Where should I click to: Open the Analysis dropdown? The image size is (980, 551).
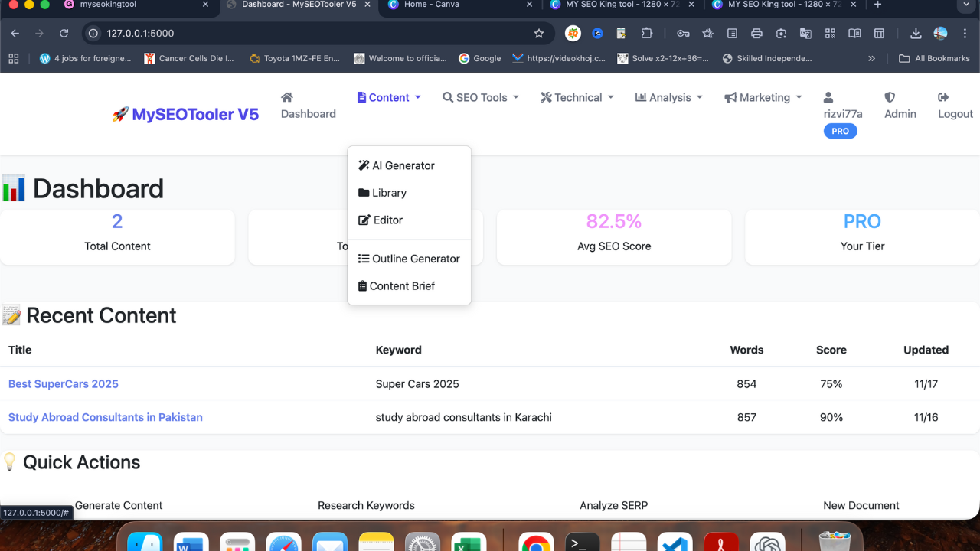[668, 97]
